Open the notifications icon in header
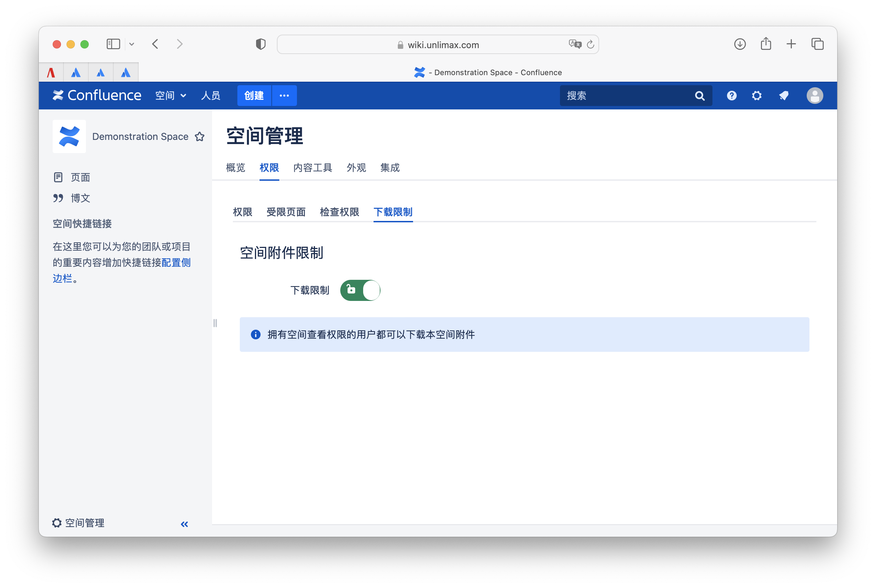Image resolution: width=876 pixels, height=588 pixels. (784, 96)
